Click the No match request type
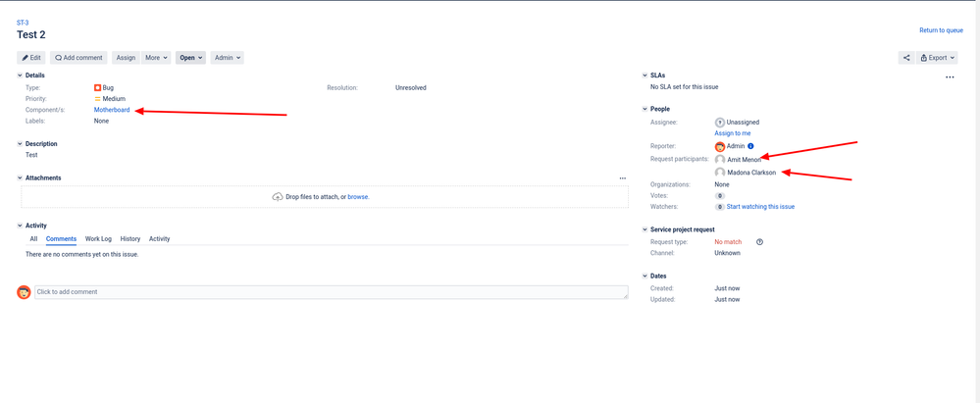The image size is (980, 403). (x=728, y=242)
